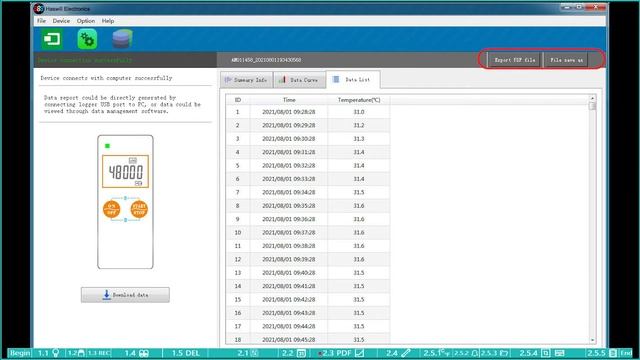Open the File menu
The width and height of the screenshot is (640, 360).
coord(41,21)
